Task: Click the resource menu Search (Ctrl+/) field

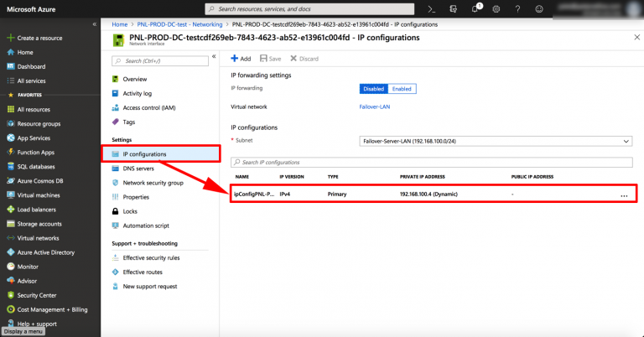Action: click(x=160, y=60)
